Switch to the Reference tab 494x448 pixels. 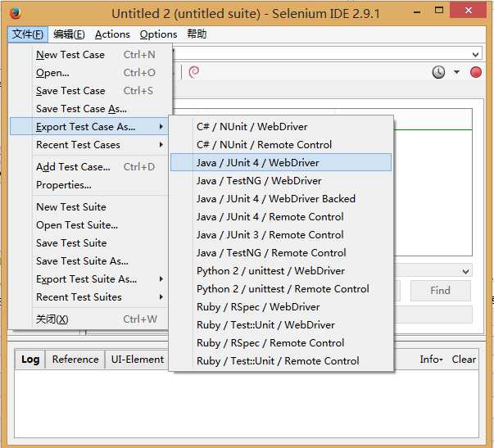click(x=75, y=360)
